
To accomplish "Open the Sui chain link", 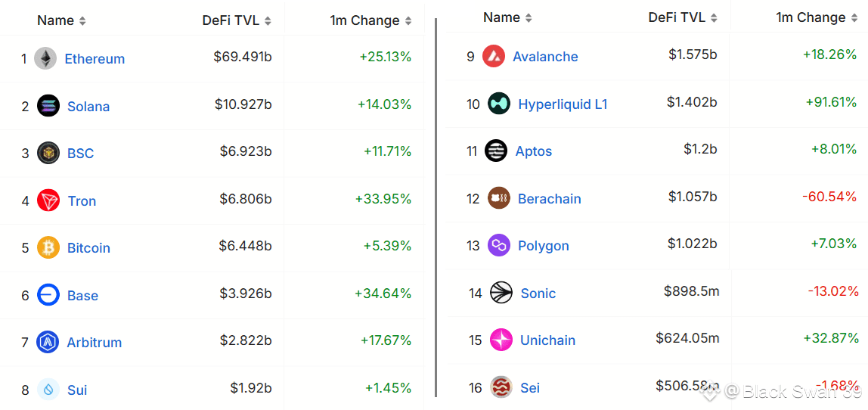I will pyautogui.click(x=77, y=390).
